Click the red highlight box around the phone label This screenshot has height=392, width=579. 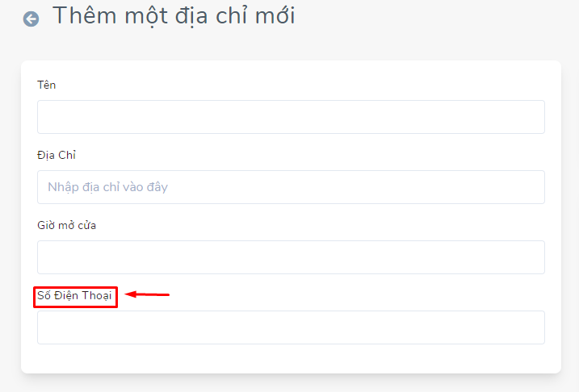tap(75, 297)
